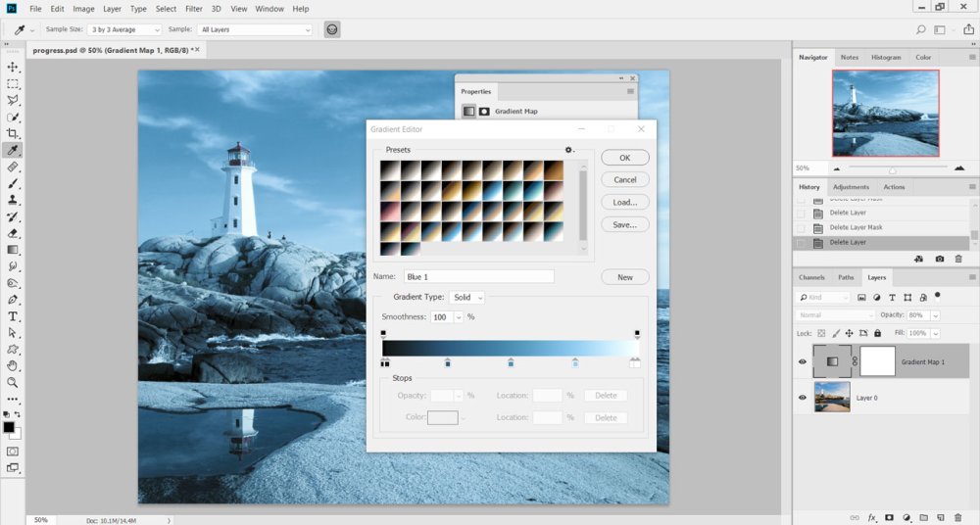Open the Image menu
Screen dimensions: 980x525
(x=83, y=9)
